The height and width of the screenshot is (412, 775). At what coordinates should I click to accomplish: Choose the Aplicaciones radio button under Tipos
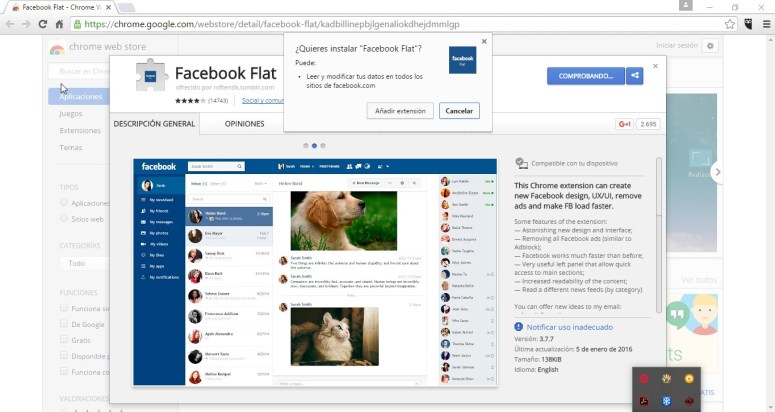(x=64, y=203)
